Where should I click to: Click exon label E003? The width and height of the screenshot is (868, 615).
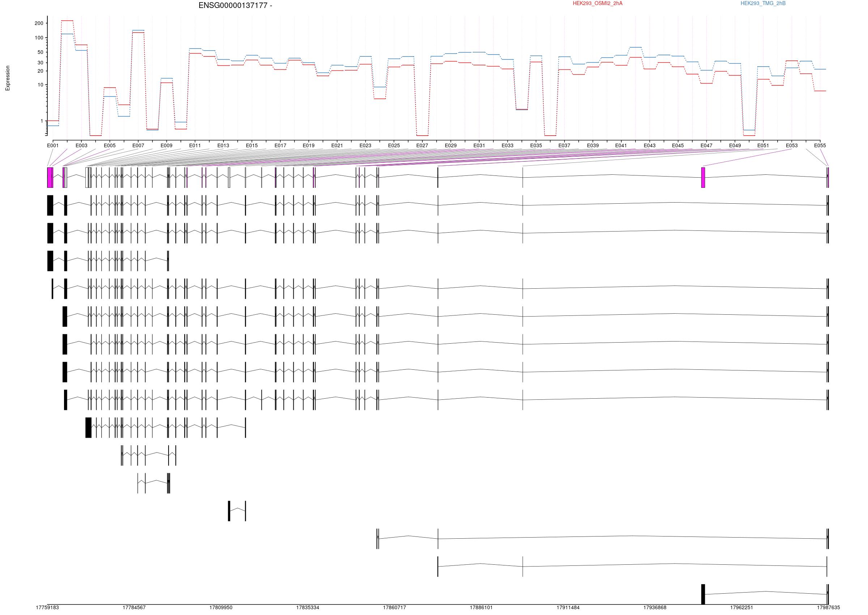[81, 145]
